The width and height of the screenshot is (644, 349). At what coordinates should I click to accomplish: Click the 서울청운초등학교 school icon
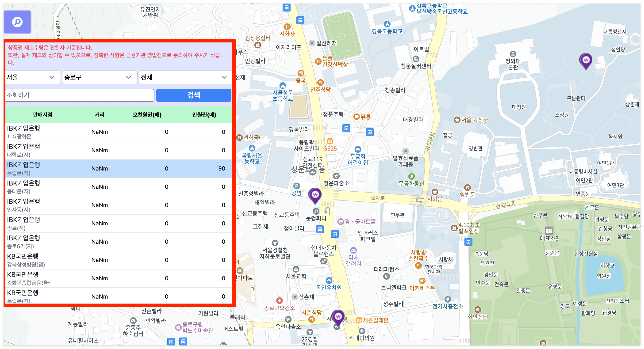coord(283,86)
